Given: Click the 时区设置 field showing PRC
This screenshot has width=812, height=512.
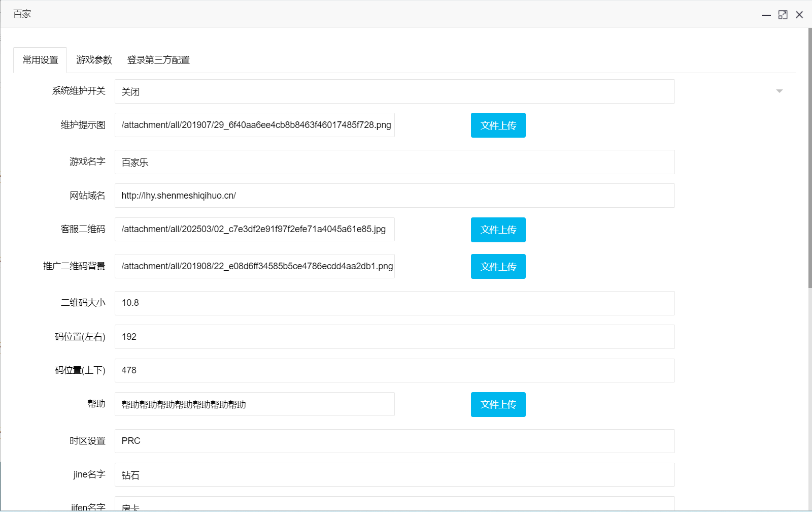Looking at the screenshot, I should point(395,441).
